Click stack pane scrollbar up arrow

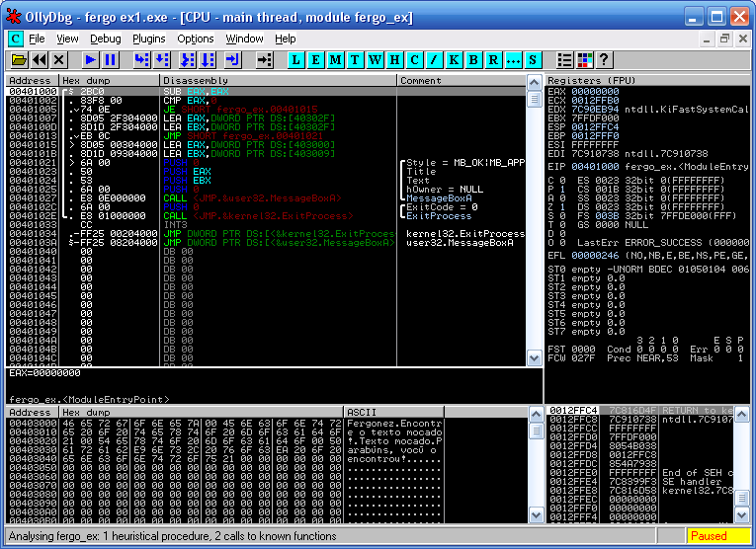pyautogui.click(x=741, y=414)
